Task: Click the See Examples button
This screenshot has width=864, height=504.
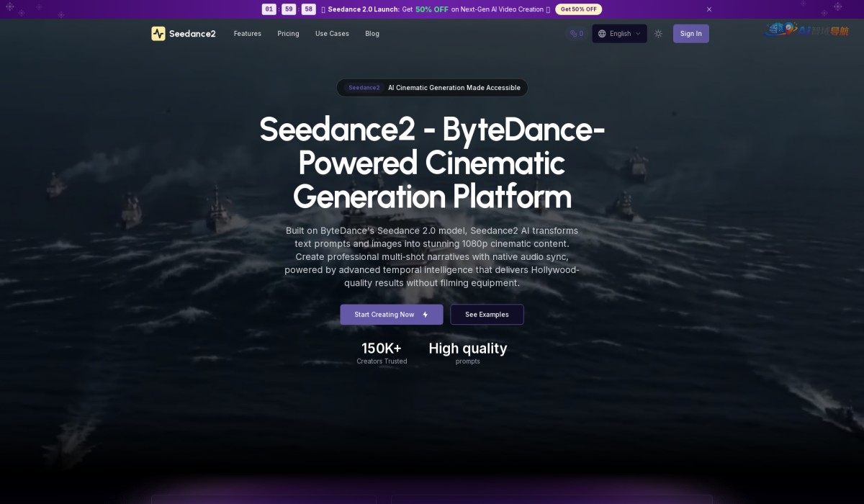Action: (x=487, y=315)
